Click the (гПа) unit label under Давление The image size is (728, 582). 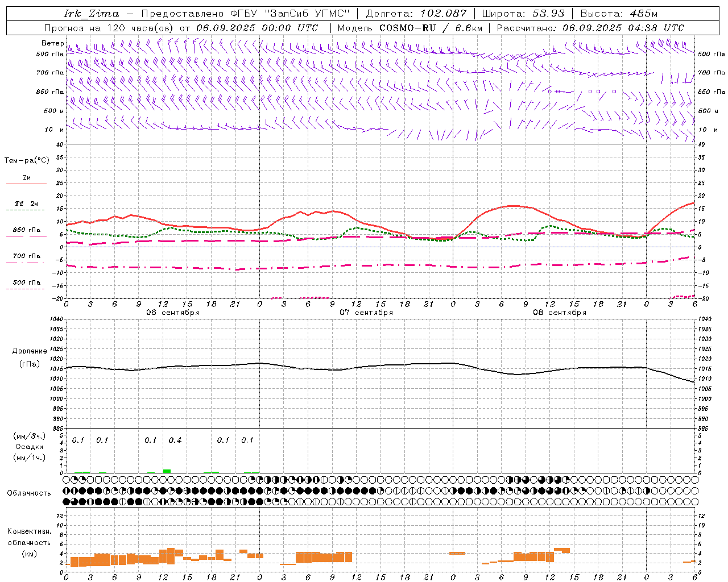30,364
